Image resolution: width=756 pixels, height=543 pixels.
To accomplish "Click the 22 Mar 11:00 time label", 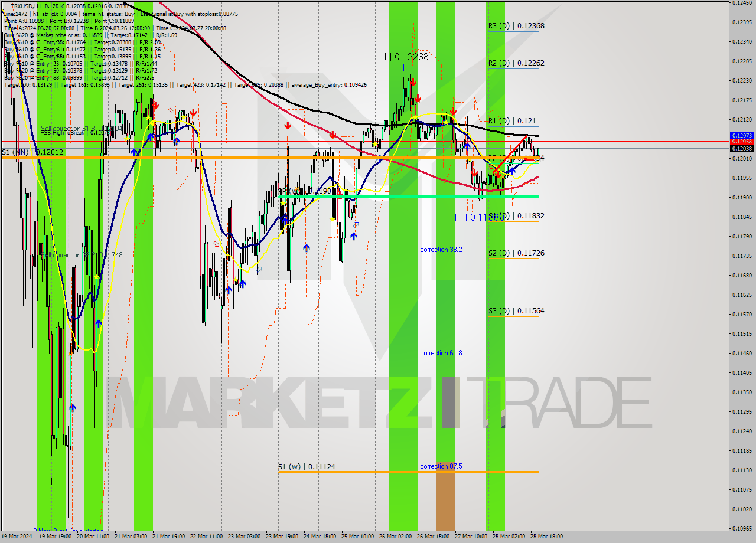I will pos(207,537).
